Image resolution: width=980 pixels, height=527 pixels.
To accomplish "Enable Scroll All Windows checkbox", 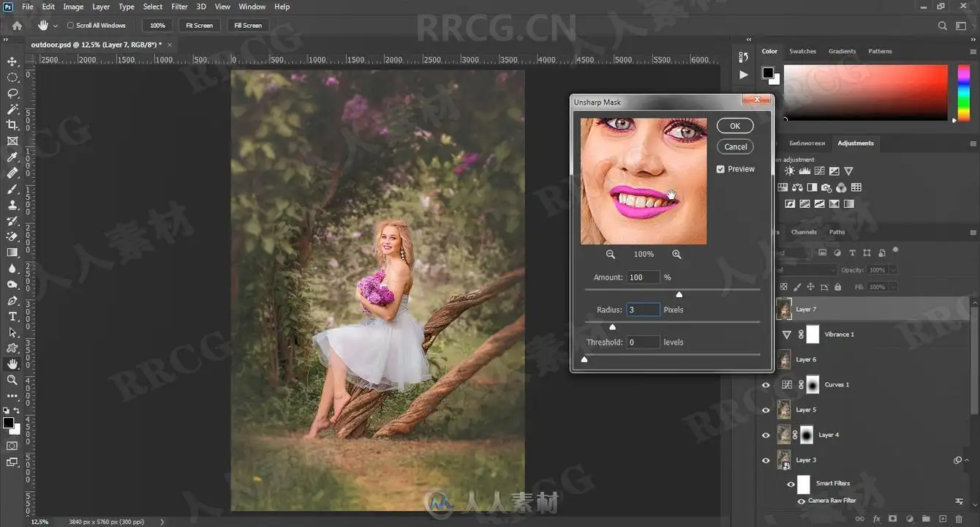I will 70,26.
